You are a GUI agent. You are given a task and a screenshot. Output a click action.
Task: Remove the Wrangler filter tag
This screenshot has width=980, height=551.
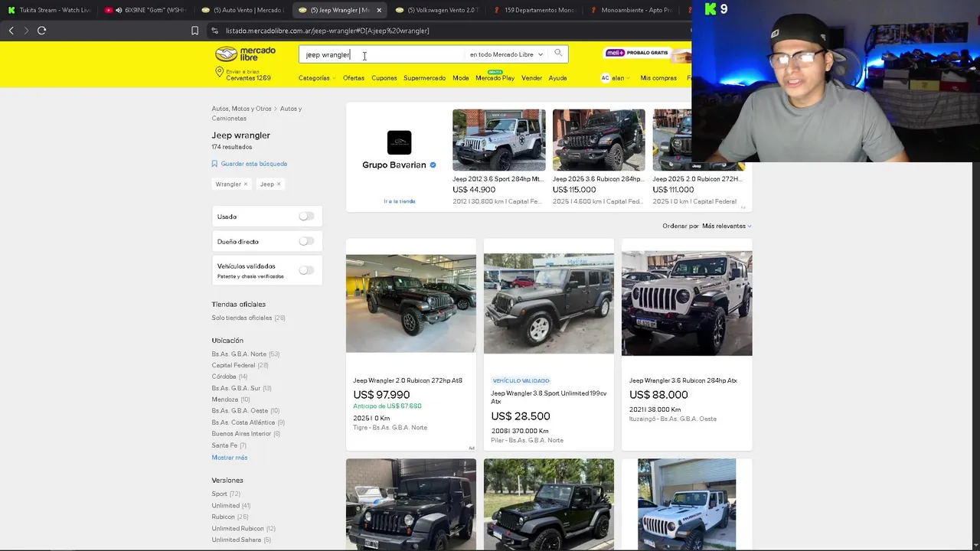(x=246, y=184)
